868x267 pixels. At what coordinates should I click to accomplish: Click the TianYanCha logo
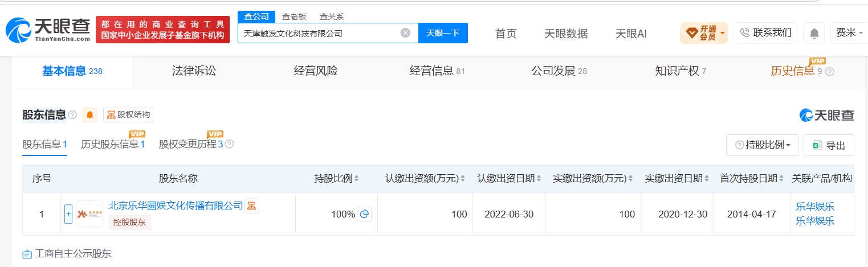click(x=48, y=30)
